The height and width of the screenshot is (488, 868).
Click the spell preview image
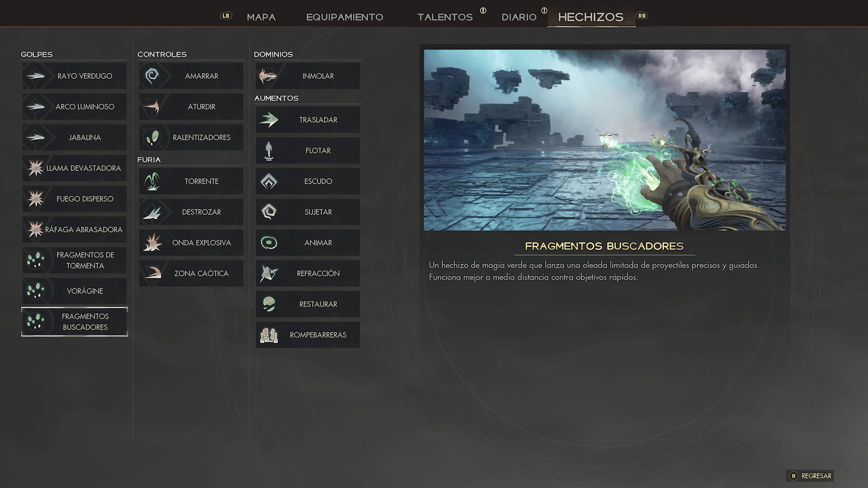(604, 140)
